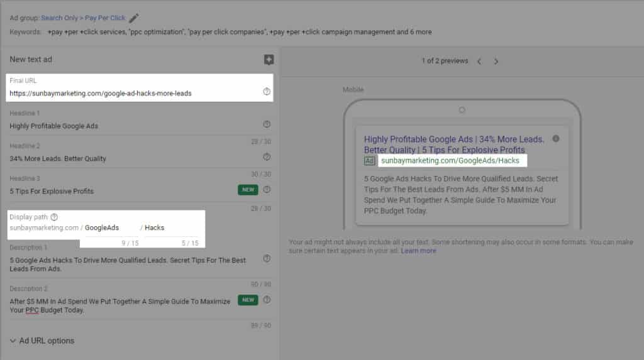Click inside the Final URL field
Screen dimensions: 644x360
pos(135,93)
